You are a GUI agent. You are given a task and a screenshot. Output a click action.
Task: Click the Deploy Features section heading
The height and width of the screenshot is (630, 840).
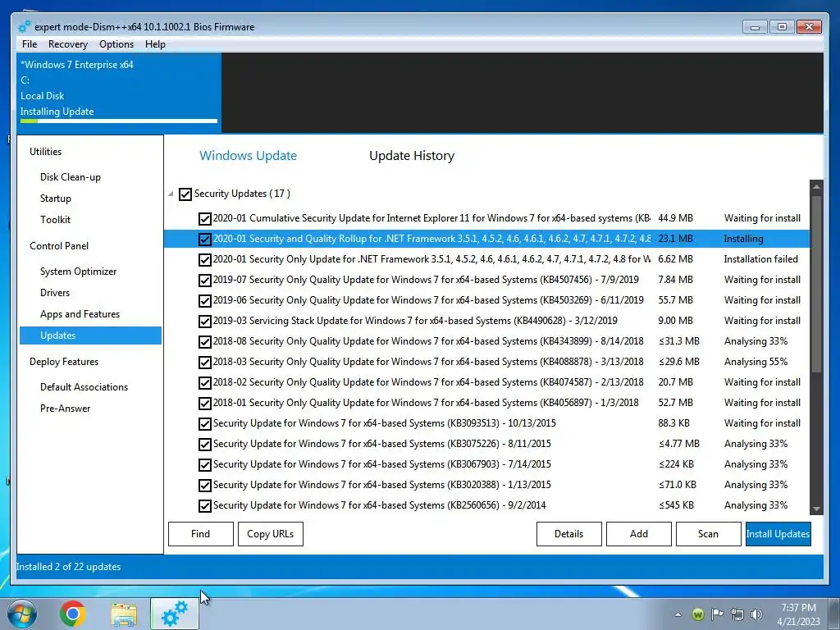coord(64,362)
